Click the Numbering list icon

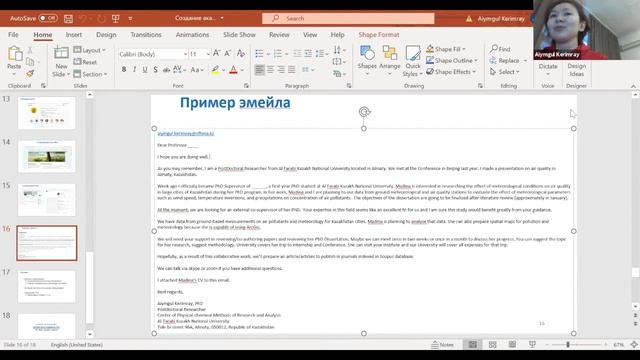(x=278, y=53)
